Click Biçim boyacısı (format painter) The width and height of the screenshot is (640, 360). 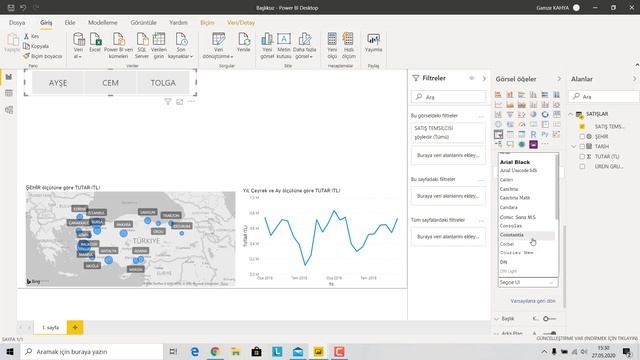[x=43, y=56]
